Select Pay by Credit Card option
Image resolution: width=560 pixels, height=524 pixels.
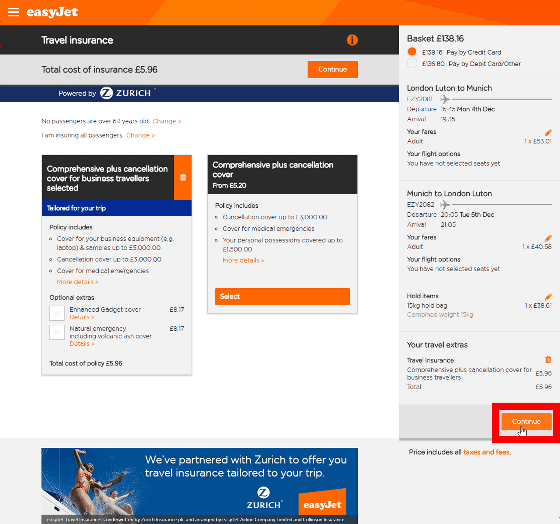tap(412, 52)
